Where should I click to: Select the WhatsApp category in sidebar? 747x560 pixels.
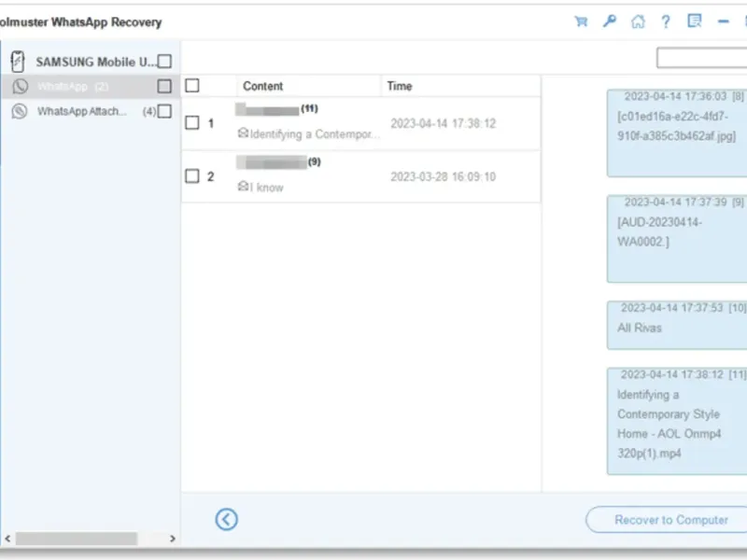(91, 86)
